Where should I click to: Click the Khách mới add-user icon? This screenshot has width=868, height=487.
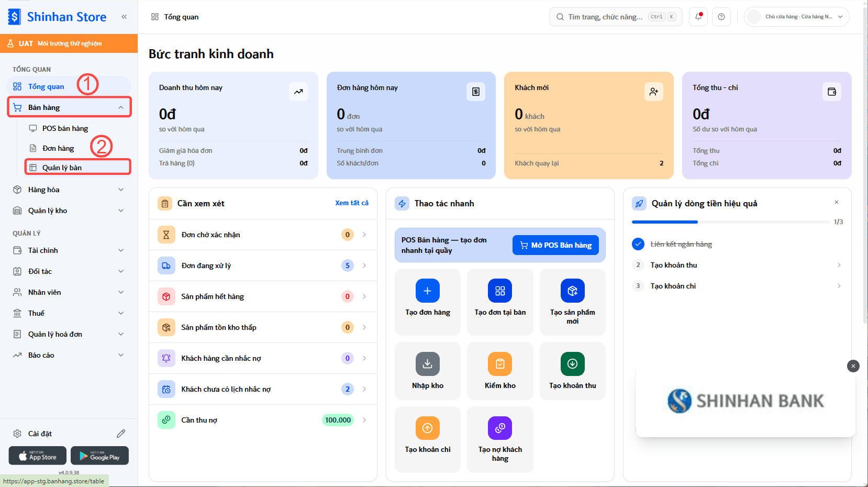point(654,92)
